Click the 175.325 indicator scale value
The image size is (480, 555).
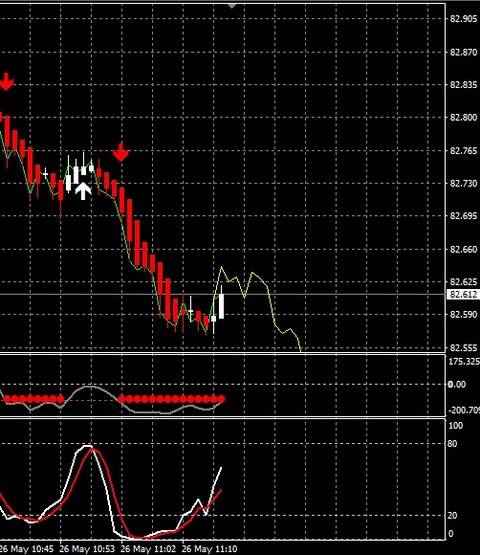click(464, 361)
